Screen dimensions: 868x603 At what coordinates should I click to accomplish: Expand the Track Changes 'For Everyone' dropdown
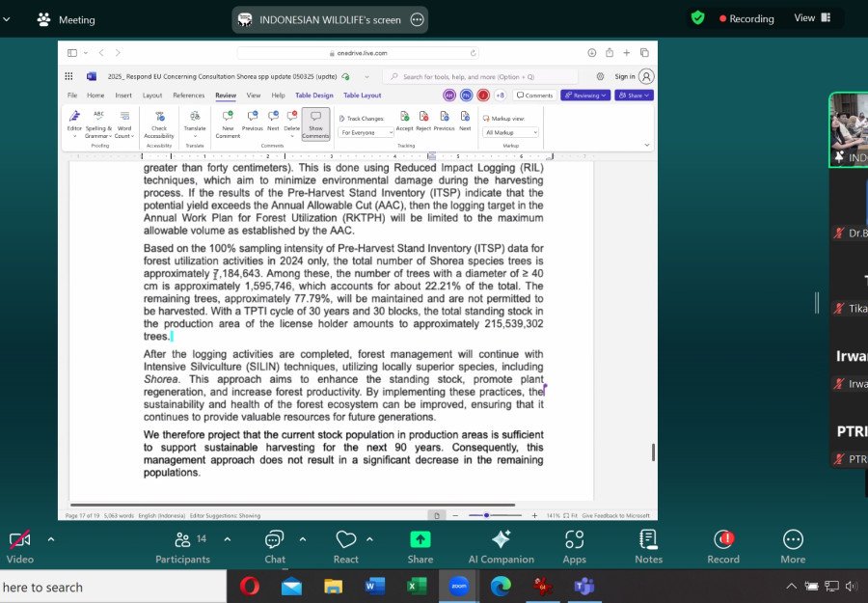click(x=365, y=132)
